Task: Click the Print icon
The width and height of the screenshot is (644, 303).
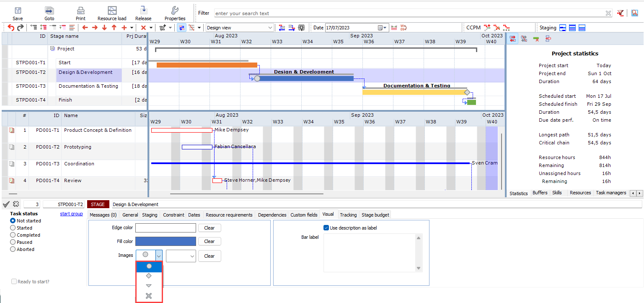Action: coord(80,10)
